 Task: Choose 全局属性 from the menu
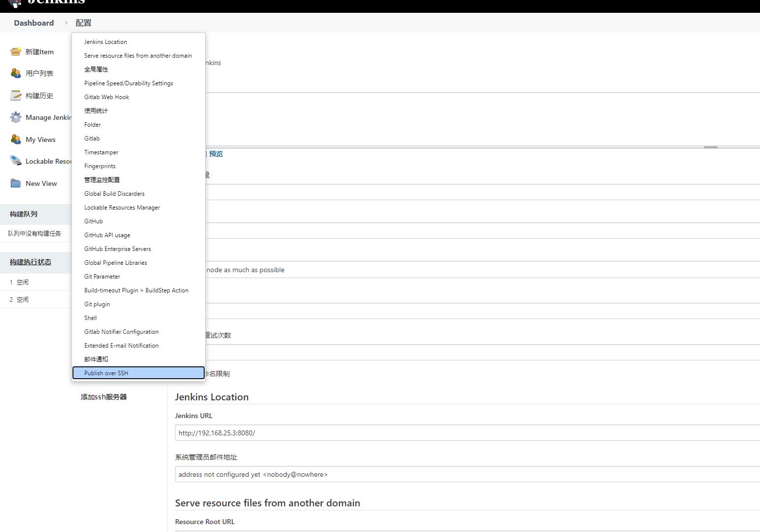pos(139,70)
